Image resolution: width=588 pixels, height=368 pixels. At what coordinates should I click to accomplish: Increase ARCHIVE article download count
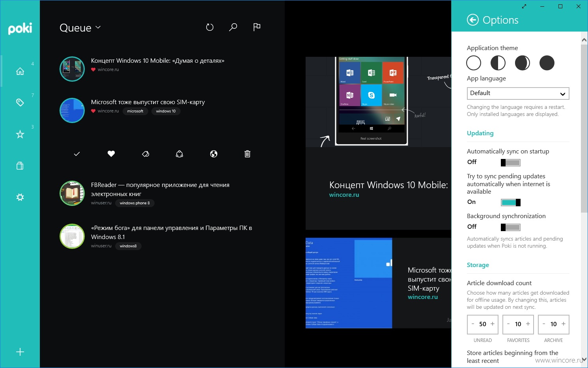click(564, 324)
